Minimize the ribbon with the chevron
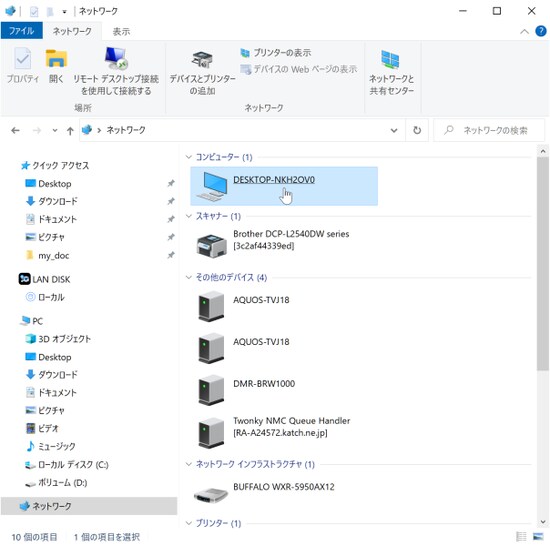This screenshot has height=546, width=550. click(524, 32)
